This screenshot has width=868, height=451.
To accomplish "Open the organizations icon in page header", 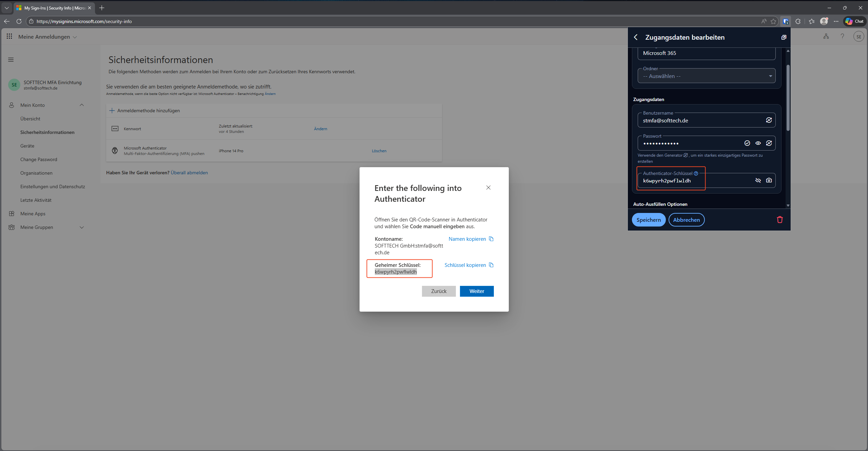I will pos(826,36).
